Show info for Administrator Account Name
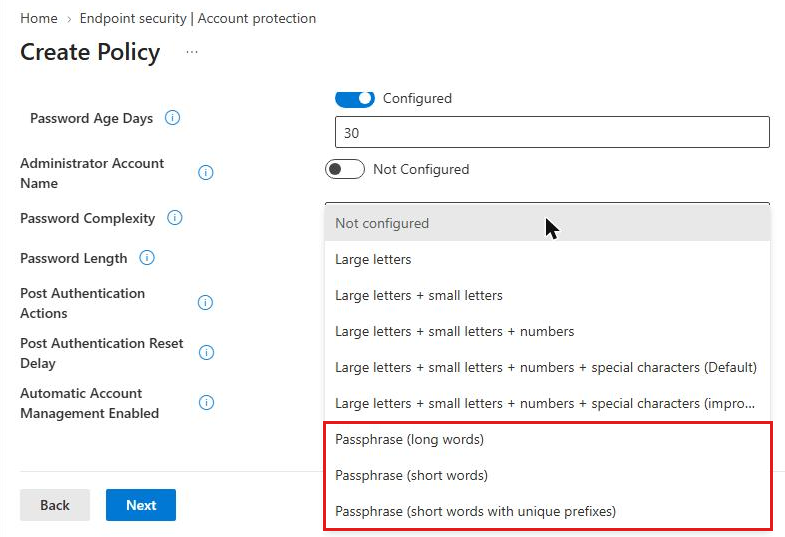 pyautogui.click(x=206, y=173)
